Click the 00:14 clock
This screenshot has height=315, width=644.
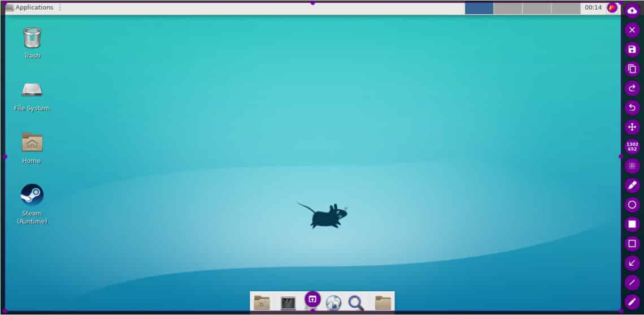click(x=593, y=7)
